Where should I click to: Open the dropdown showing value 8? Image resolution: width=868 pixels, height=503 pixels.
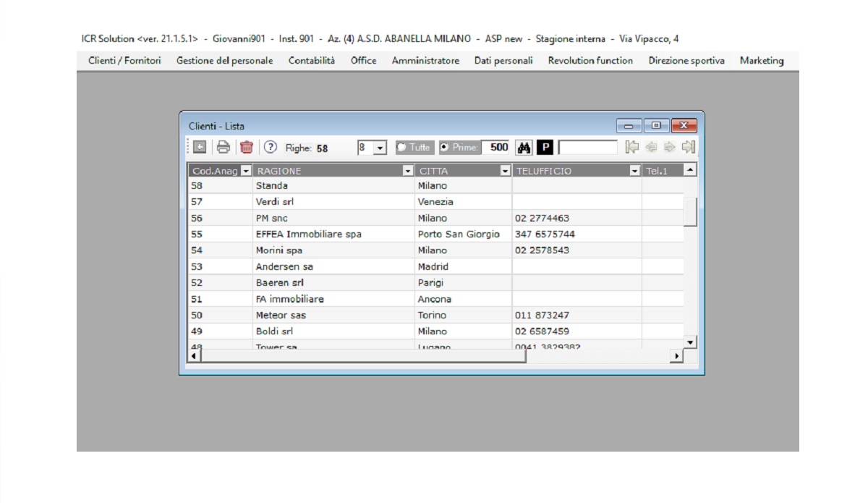pos(380,148)
